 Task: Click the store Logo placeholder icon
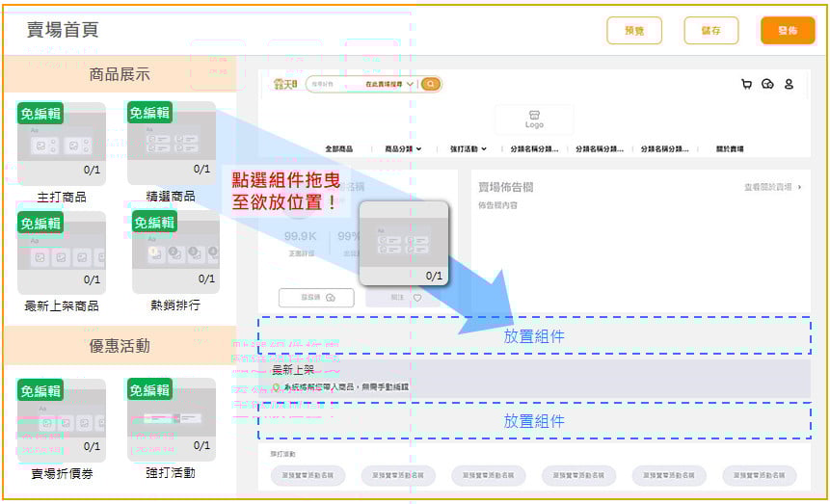point(534,119)
